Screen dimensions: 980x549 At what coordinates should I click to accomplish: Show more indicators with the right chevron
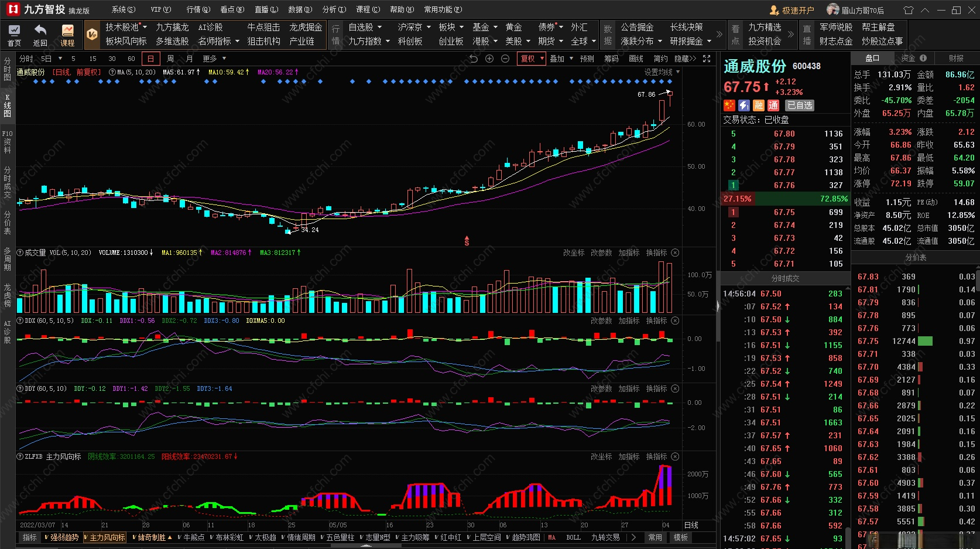(x=633, y=537)
